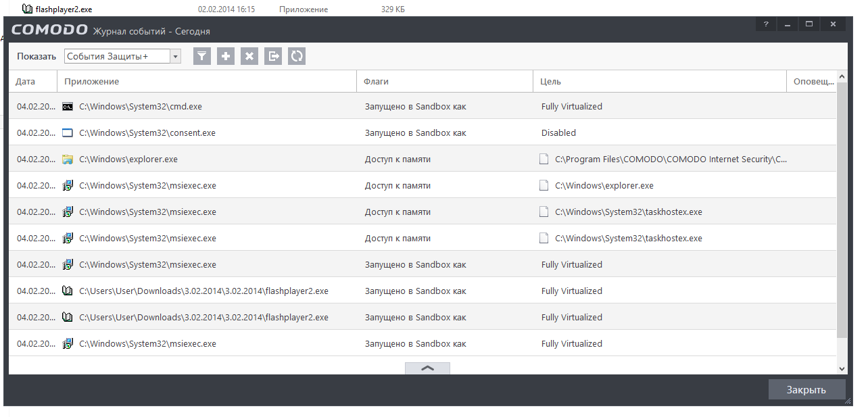
Task: Click file icon beside target C:\Windows\explorer.exe
Action: (544, 186)
